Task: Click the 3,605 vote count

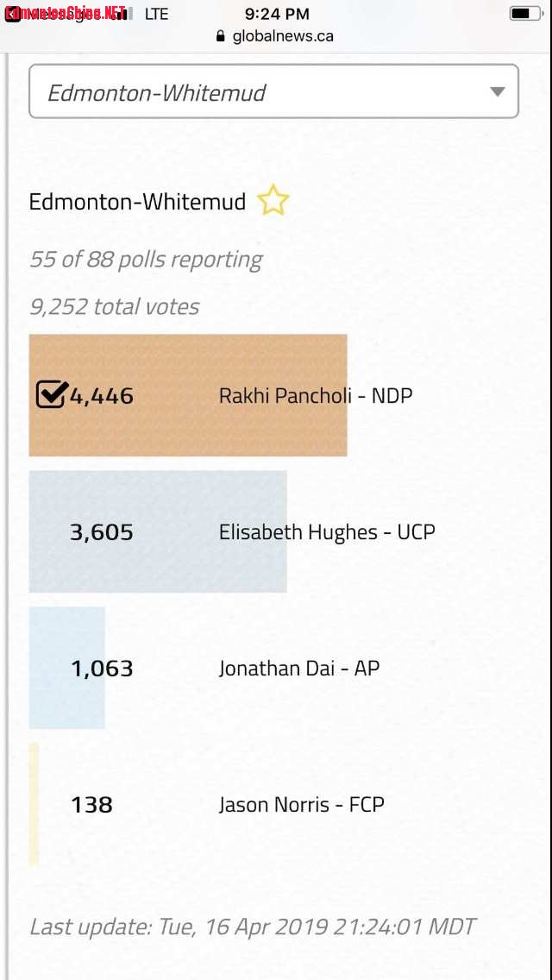Action: (x=101, y=532)
